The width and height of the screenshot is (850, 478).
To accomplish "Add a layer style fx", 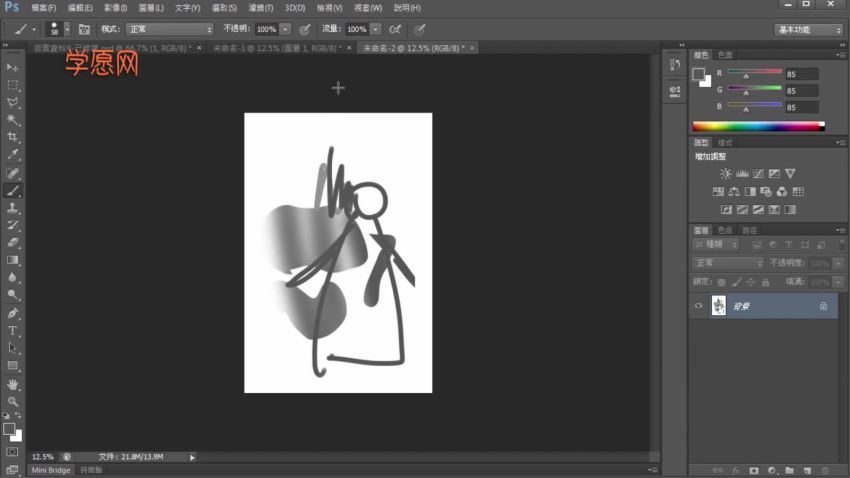I will point(736,470).
